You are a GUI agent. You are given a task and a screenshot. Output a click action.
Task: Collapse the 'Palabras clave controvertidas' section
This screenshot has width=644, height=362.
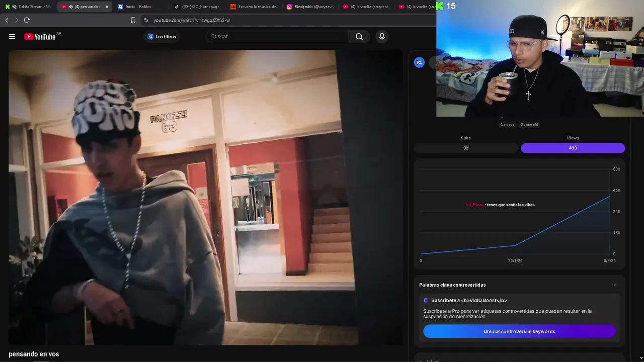click(615, 285)
